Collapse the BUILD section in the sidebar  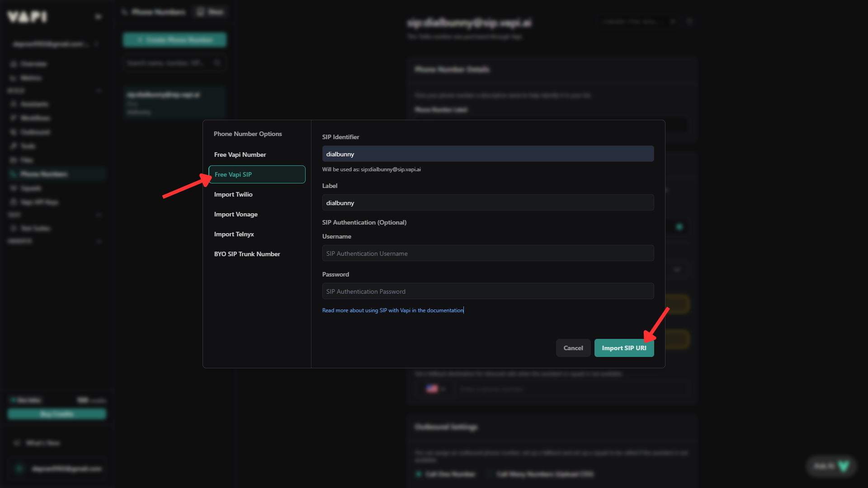[99, 90]
